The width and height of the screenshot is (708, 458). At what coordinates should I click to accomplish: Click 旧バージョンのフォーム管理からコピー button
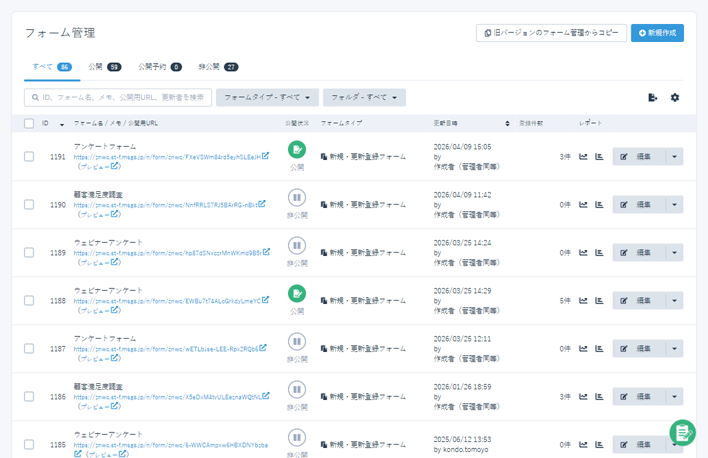[551, 33]
